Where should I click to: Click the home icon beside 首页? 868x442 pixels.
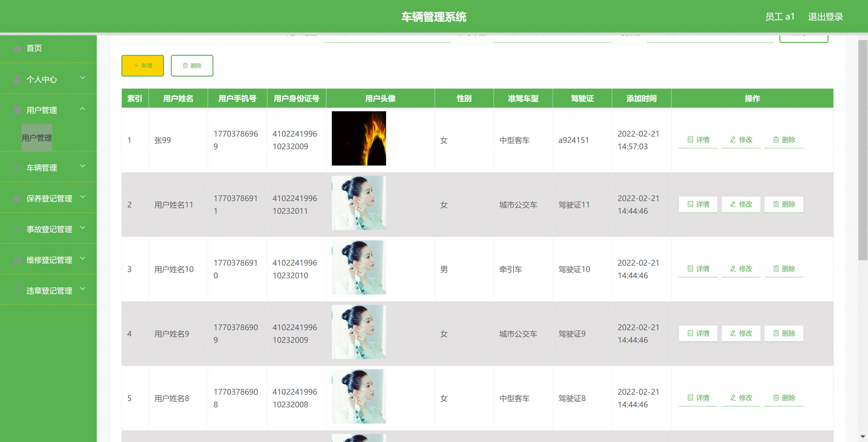[17, 49]
